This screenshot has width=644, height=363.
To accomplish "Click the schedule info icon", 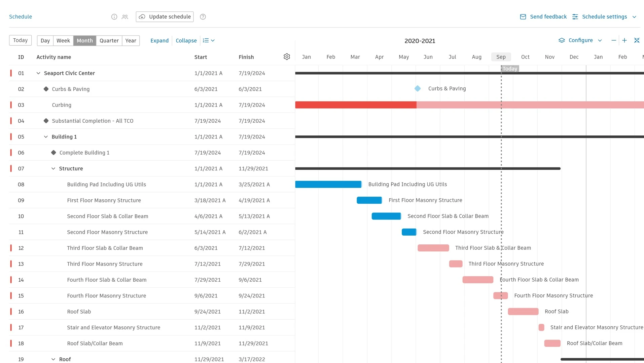I will [x=114, y=17].
